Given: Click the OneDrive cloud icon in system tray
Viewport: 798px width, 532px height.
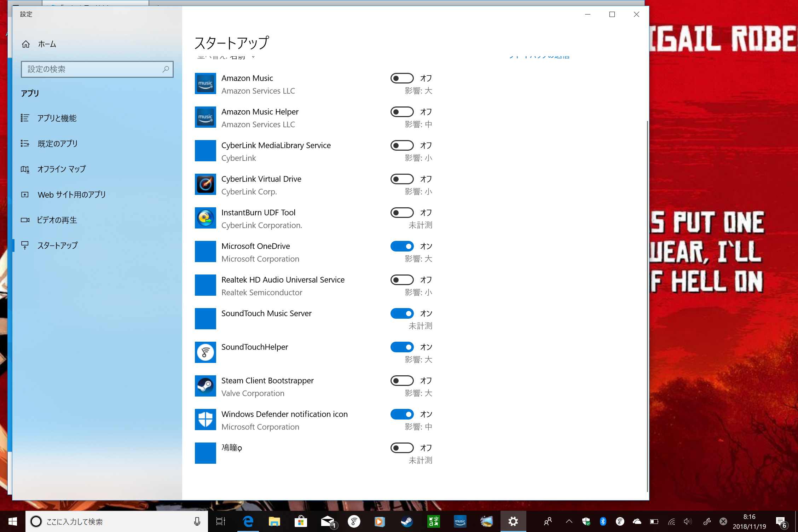Looking at the screenshot, I should (x=637, y=521).
